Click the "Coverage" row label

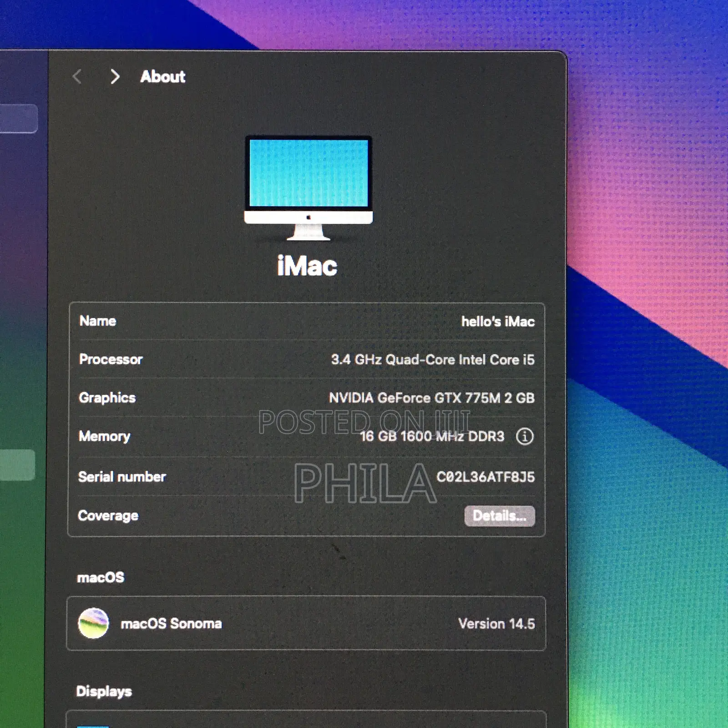tap(108, 516)
